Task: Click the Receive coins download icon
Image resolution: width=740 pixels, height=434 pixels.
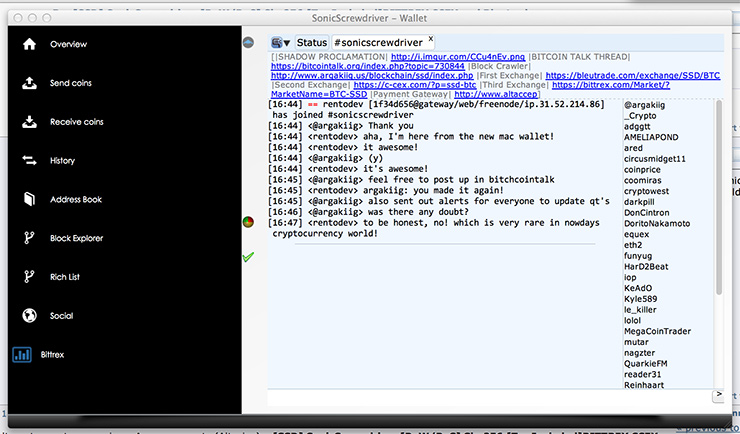Action: tap(29, 122)
